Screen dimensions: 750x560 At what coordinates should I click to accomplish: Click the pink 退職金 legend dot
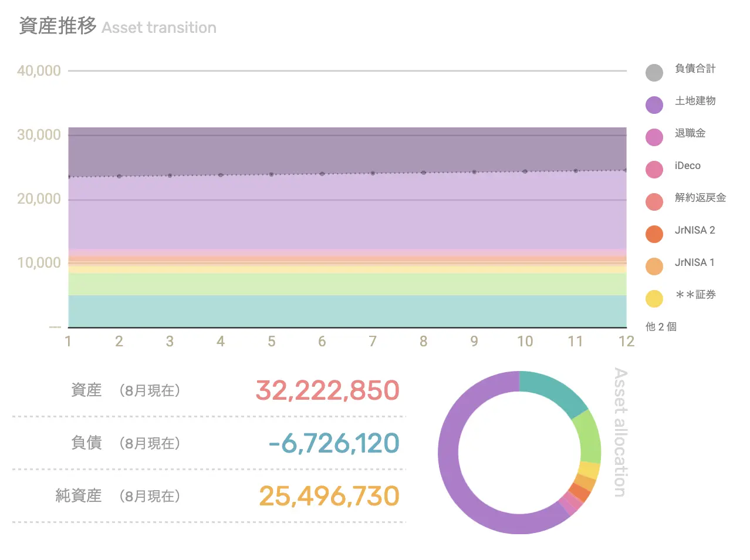pos(654,137)
